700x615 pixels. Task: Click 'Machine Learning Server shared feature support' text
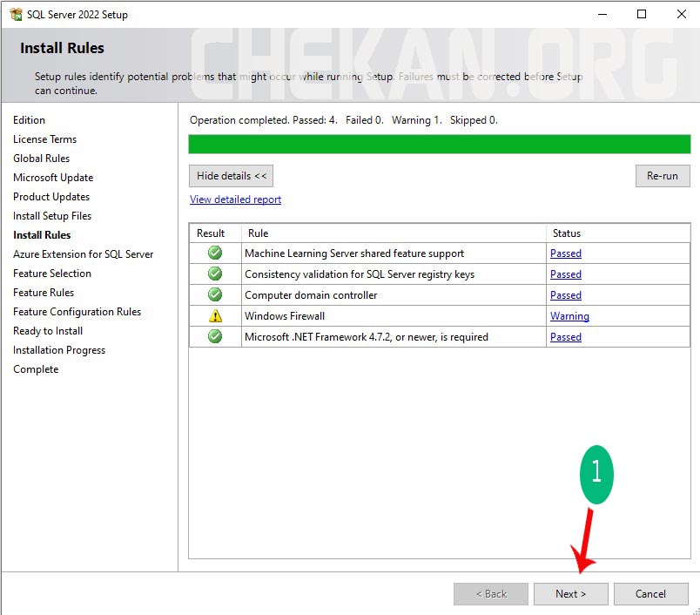pyautogui.click(x=354, y=253)
